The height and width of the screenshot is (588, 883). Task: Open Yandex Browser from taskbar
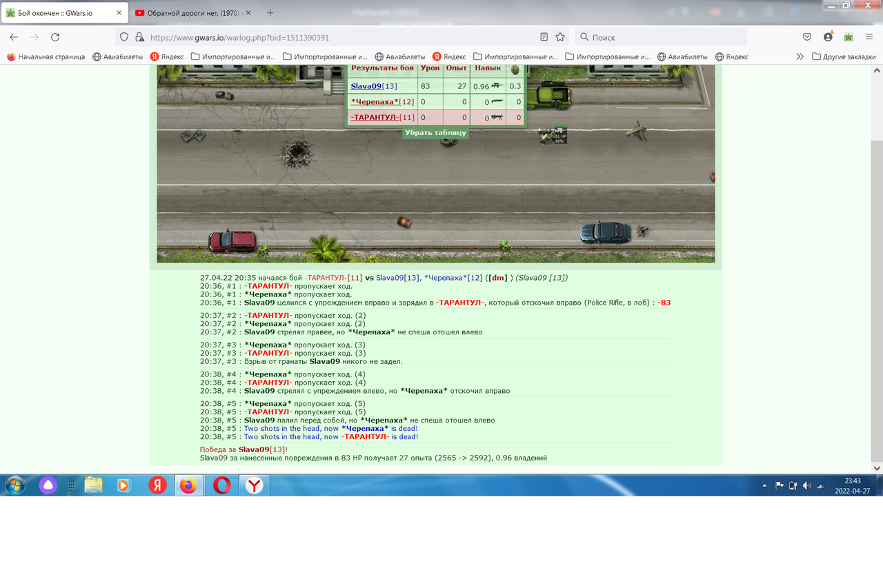255,485
